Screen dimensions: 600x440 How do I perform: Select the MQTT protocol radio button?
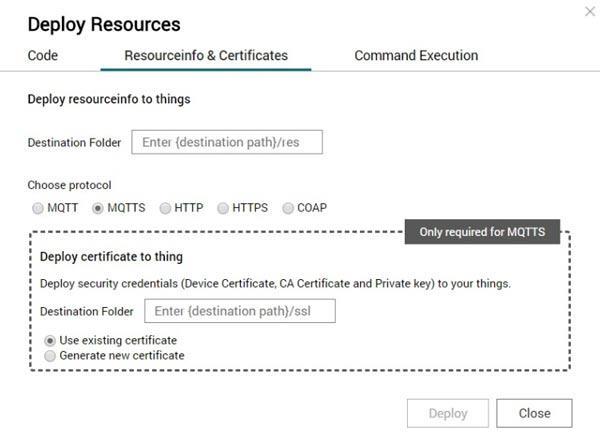click(x=38, y=209)
